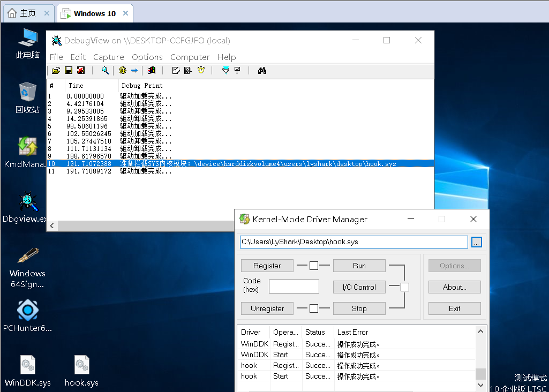Toggle the checkbox linking Register and Run
The width and height of the screenshot is (549, 392).
(314, 266)
